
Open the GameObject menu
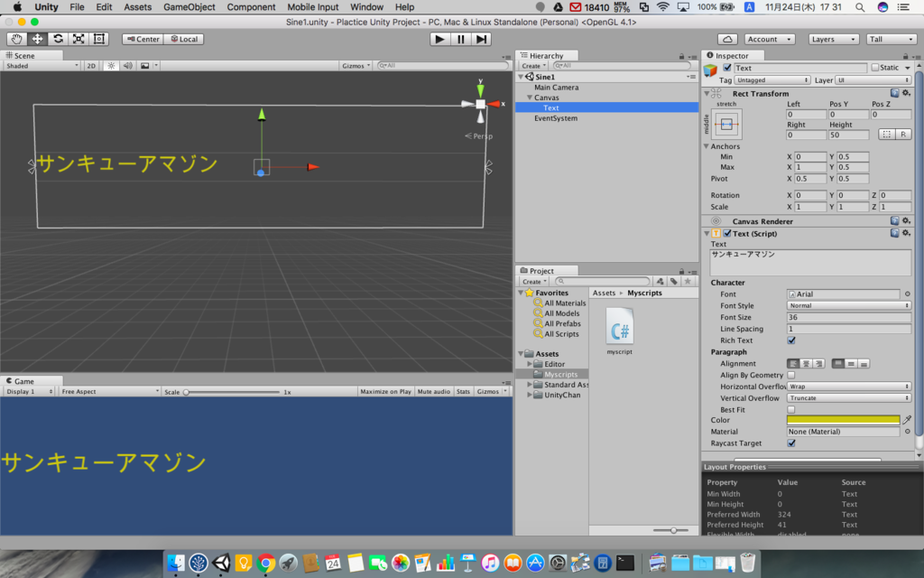pos(189,7)
